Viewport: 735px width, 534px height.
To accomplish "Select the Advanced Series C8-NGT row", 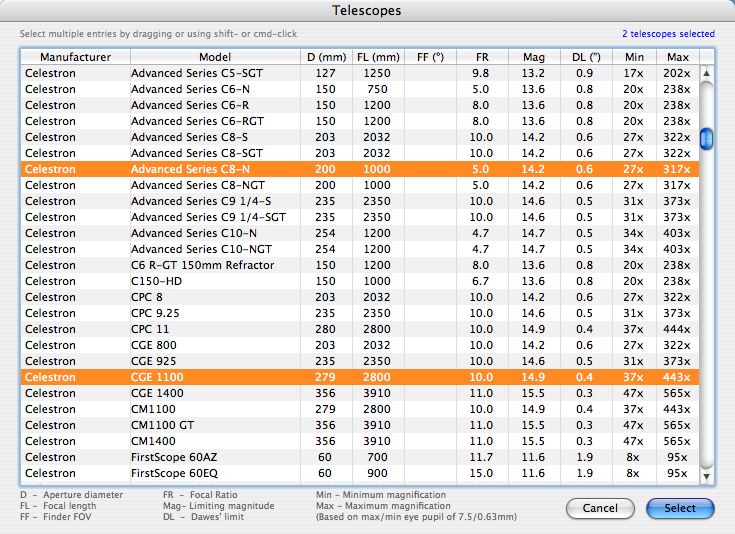I will [x=360, y=185].
